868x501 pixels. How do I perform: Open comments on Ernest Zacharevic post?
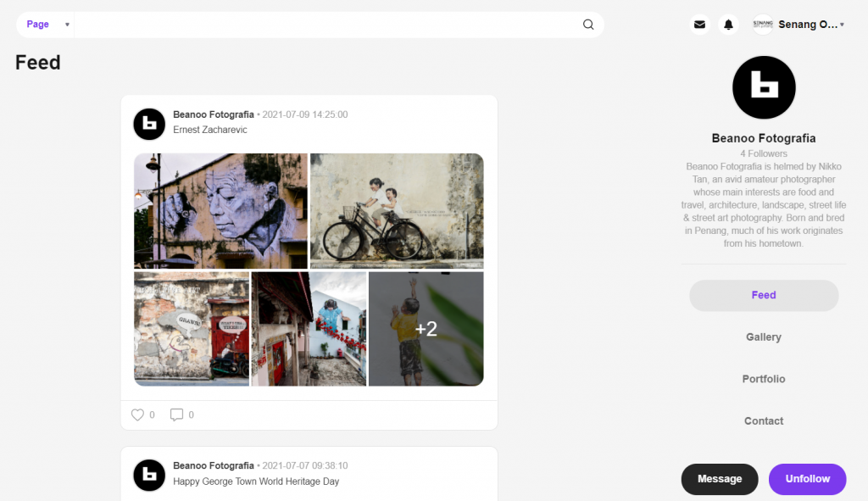[x=176, y=415]
